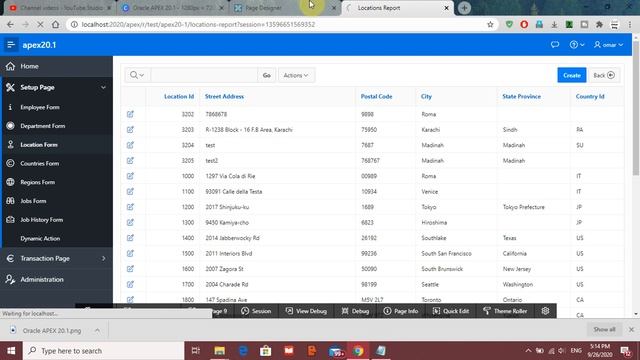Open the Oracle APEX 20.1.png download options arrow
Screen dimensions: 640x360
(97, 330)
